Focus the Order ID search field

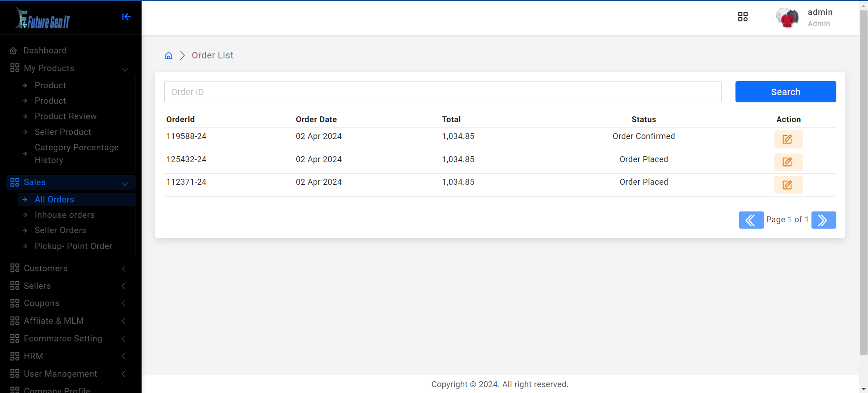tap(442, 92)
